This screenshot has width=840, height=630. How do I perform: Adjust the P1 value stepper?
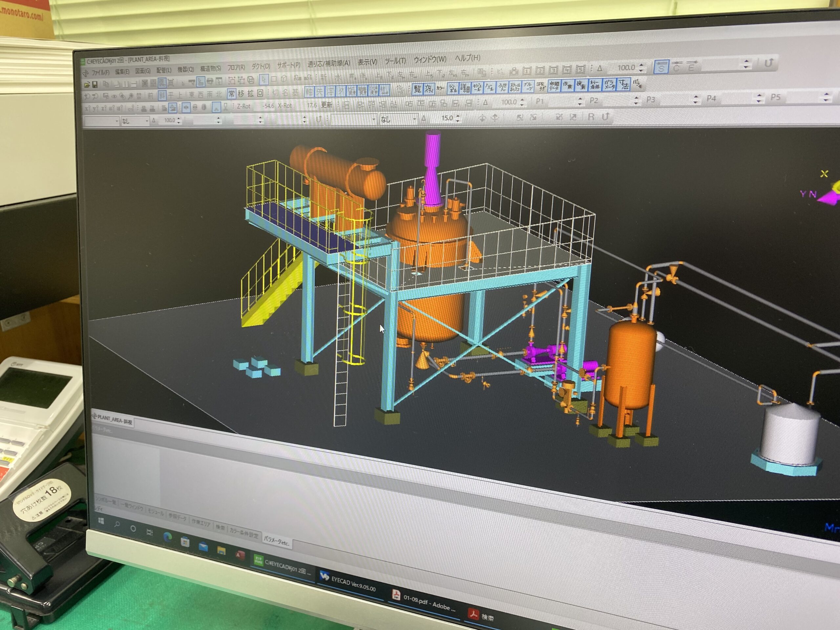point(579,101)
